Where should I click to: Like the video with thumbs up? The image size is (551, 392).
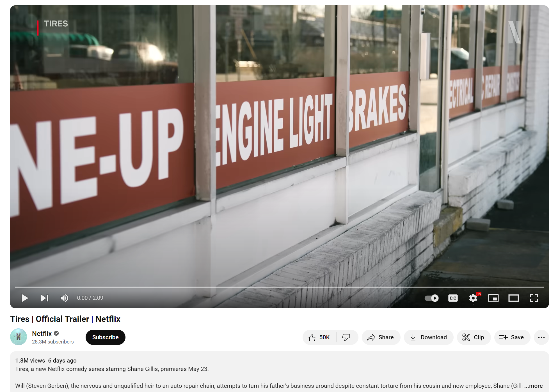pos(319,337)
